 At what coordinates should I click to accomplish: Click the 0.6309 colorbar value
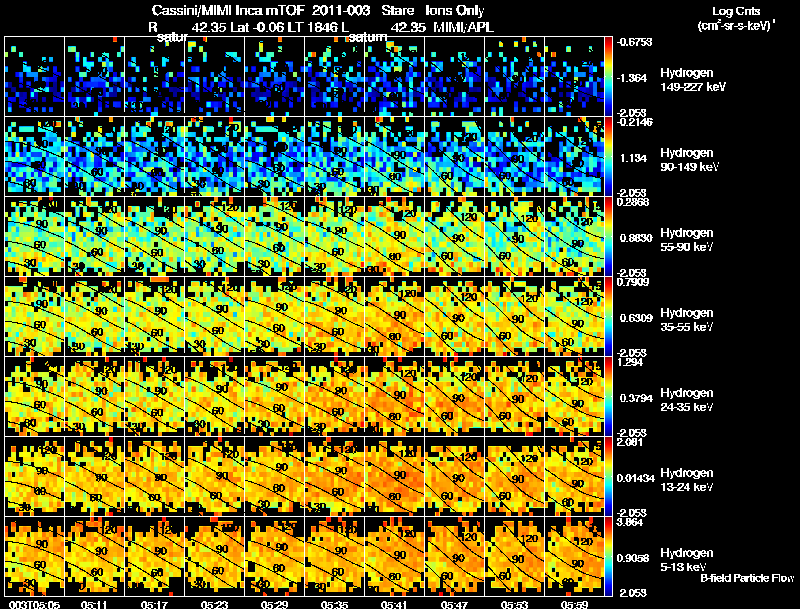(636, 318)
